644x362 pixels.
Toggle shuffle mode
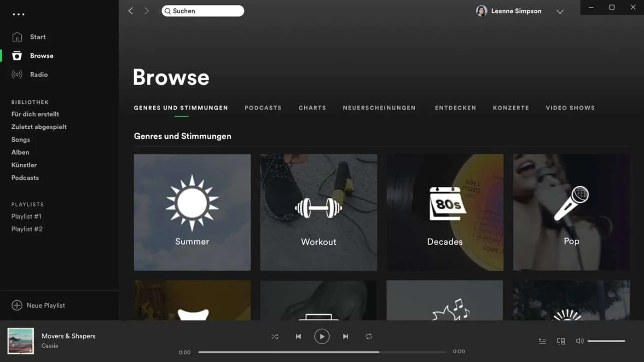point(275,337)
